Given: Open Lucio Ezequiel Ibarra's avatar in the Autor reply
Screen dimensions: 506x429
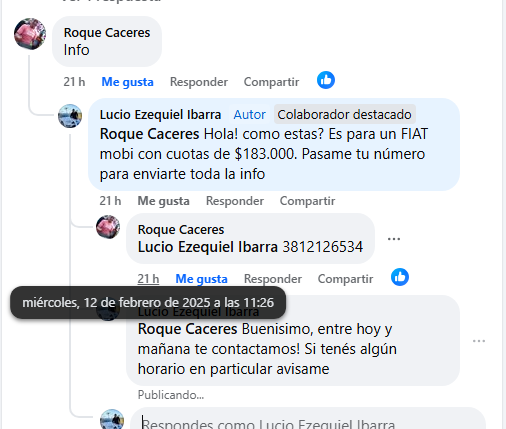Looking at the screenshot, I should click(70, 116).
